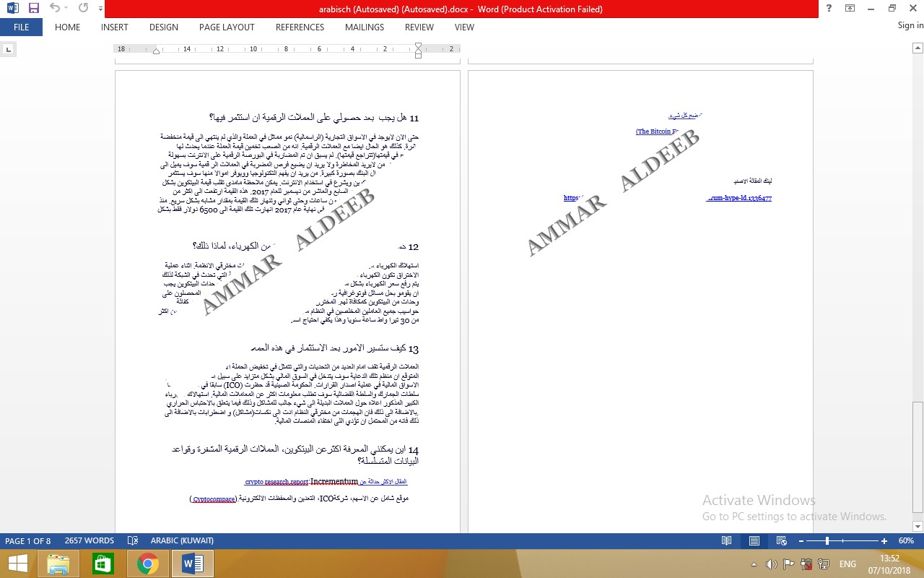This screenshot has width=924, height=578.
Task: Click the zoom slider handle
Action: click(827, 541)
